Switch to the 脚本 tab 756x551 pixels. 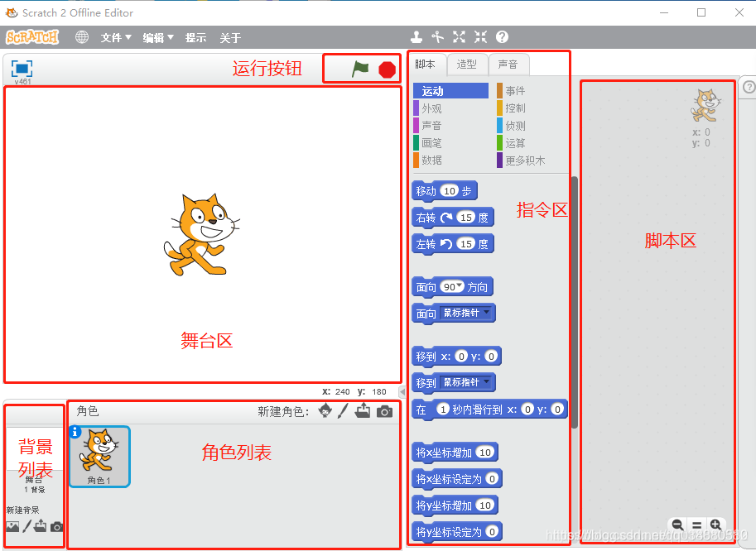click(425, 64)
